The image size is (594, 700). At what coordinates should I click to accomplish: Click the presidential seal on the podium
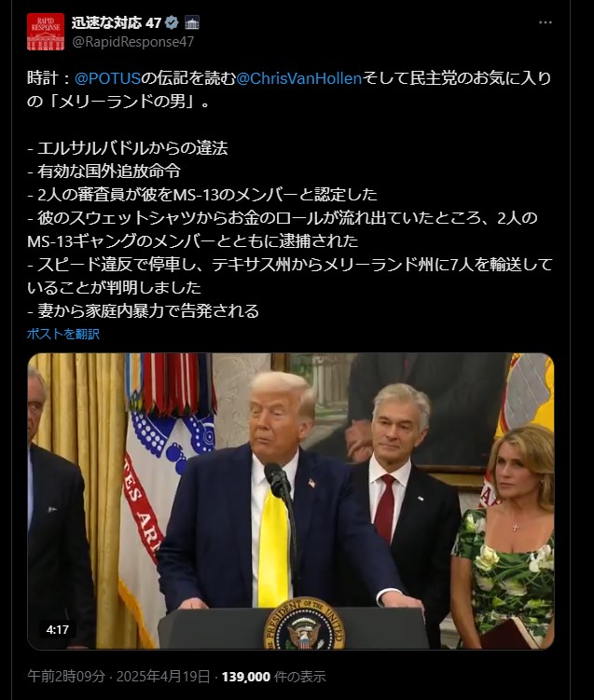[305, 625]
